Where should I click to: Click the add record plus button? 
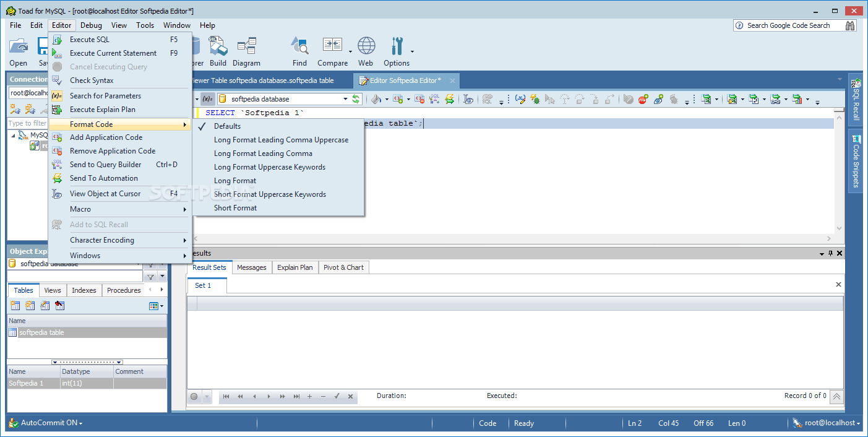point(310,396)
